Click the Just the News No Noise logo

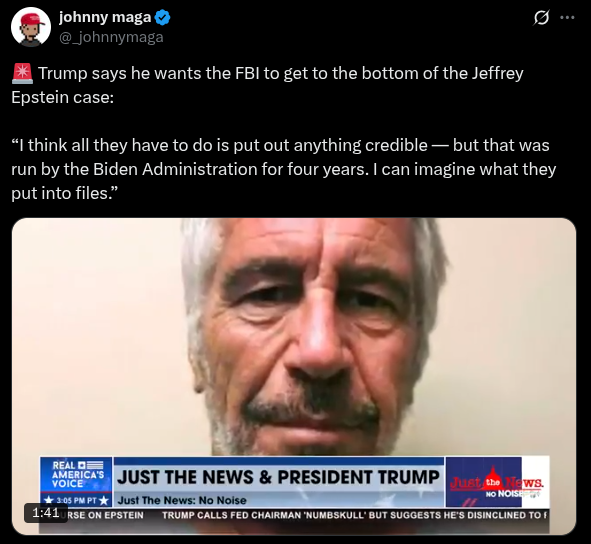coord(497,483)
